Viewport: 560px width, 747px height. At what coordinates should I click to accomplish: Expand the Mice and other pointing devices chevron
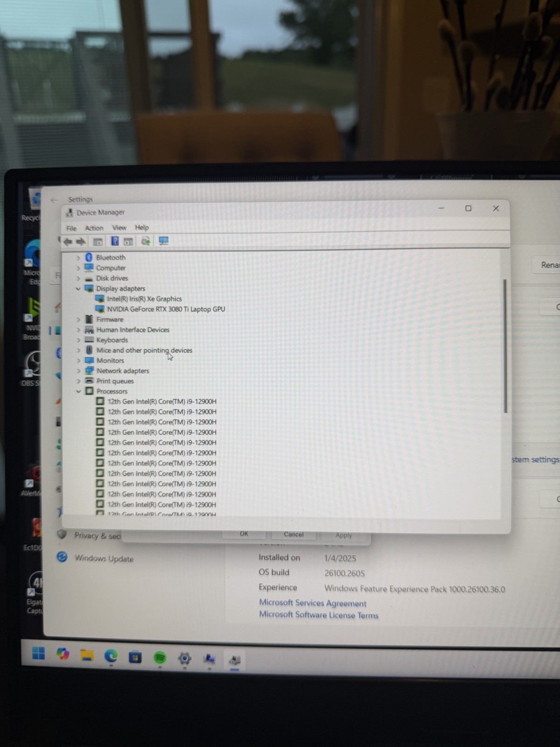[x=78, y=350]
